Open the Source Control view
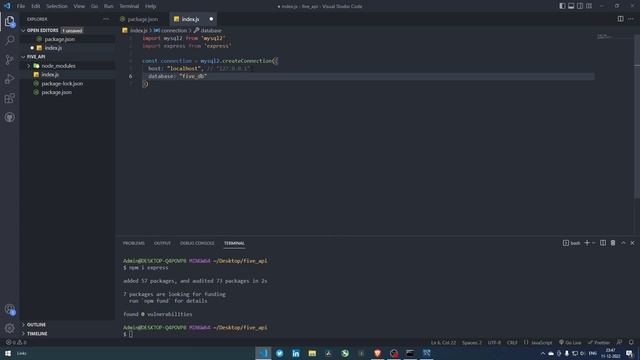Image resolution: width=640 pixels, height=360 pixels. [x=9, y=60]
